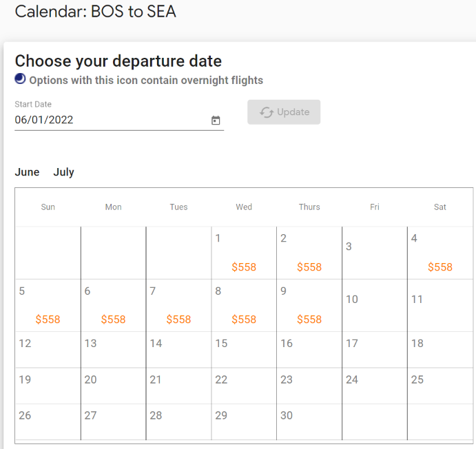Image resolution: width=476 pixels, height=449 pixels.
Task: Pick June 5 at $558
Action: coord(48,305)
